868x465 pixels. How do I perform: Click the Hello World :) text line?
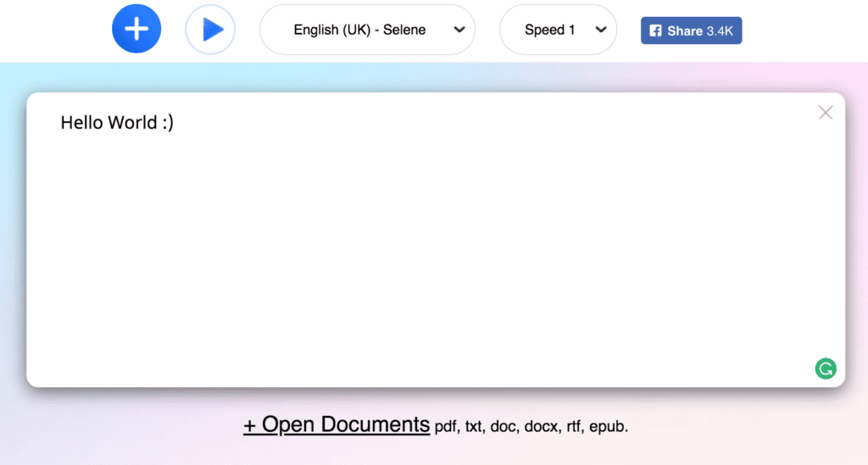click(x=117, y=123)
